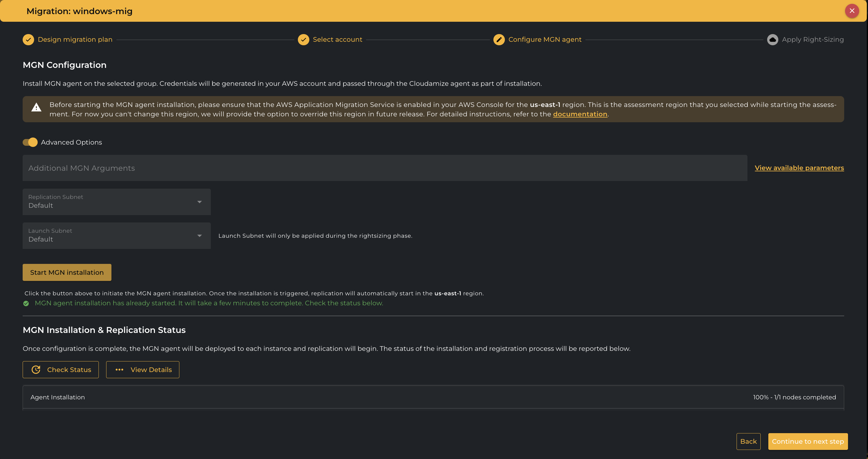
Task: Open the View available parameters link
Action: [x=799, y=168]
